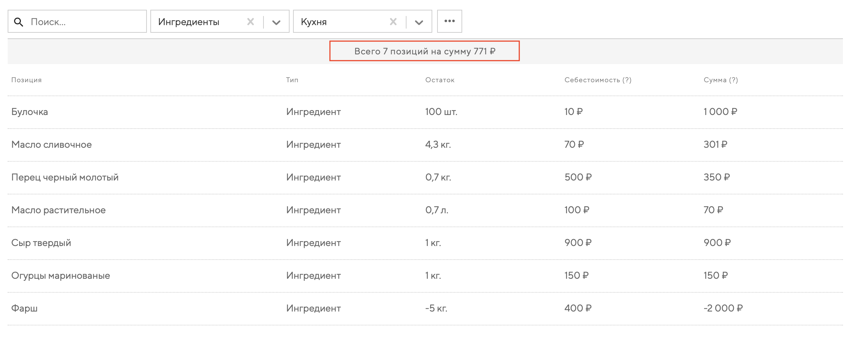Screen dimensions: 868x338
Task: Open the Булочка ingredient row
Action: tap(30, 112)
